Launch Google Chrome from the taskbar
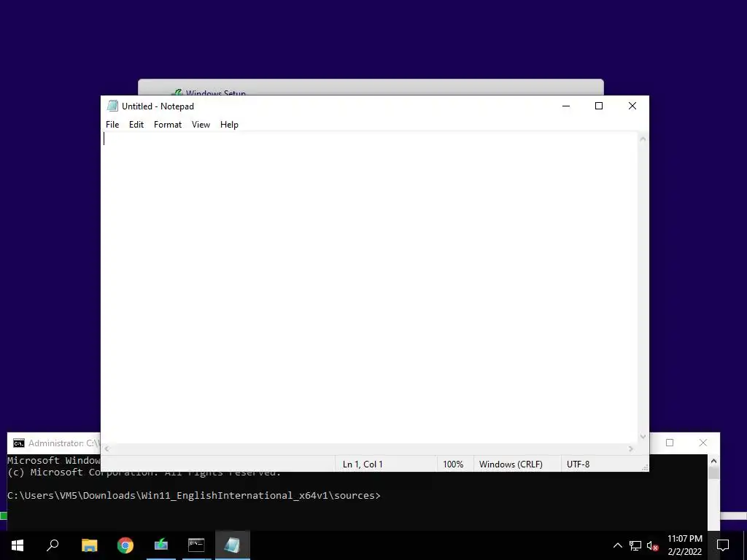Screen dimensions: 747x560 coord(125,545)
